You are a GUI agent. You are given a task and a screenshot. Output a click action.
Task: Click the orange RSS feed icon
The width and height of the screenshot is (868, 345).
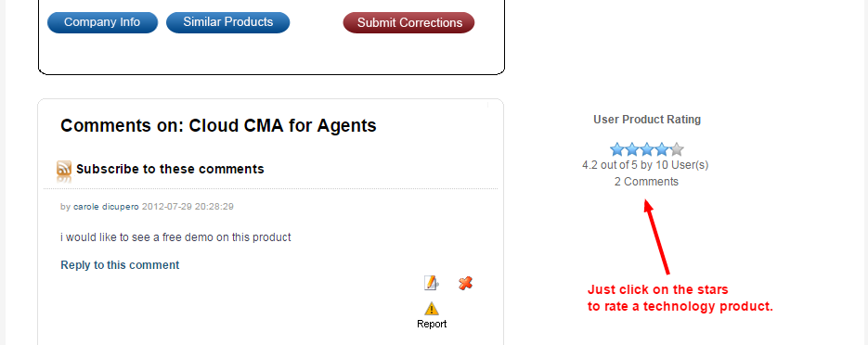coord(64,170)
